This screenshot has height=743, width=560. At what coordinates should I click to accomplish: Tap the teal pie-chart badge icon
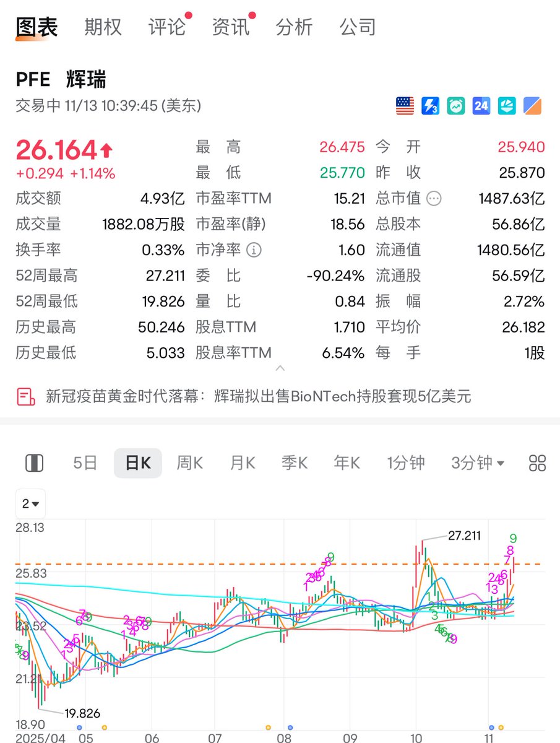pos(507,106)
